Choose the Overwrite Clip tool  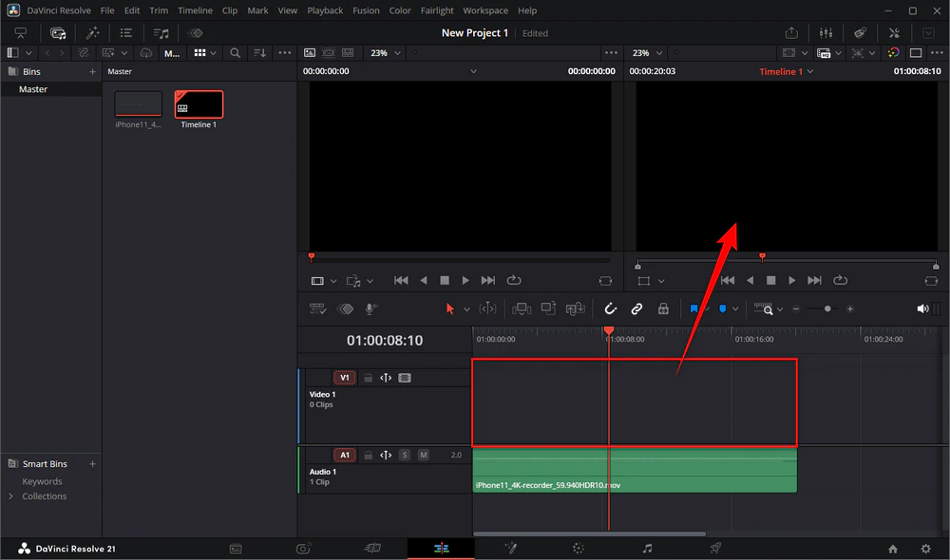click(548, 308)
